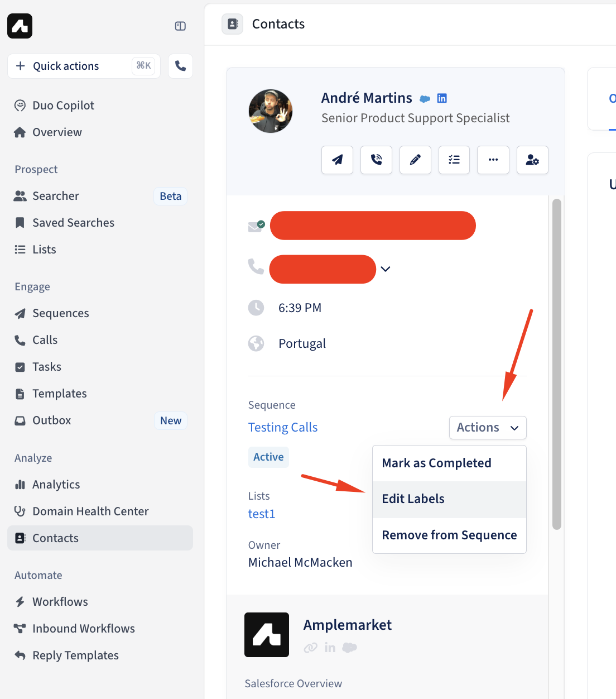Click the company website link icon
616x699 pixels.
tap(311, 648)
